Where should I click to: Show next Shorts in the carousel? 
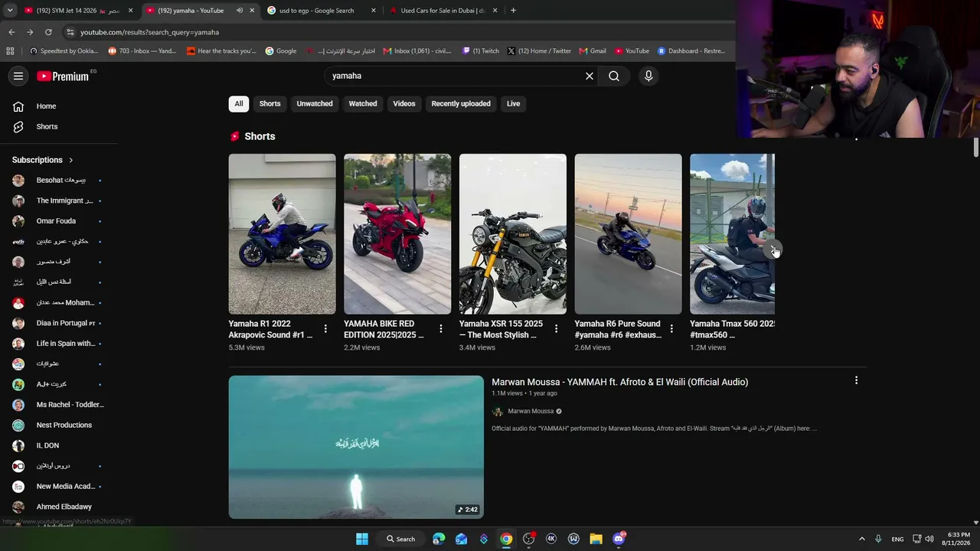pos(774,250)
